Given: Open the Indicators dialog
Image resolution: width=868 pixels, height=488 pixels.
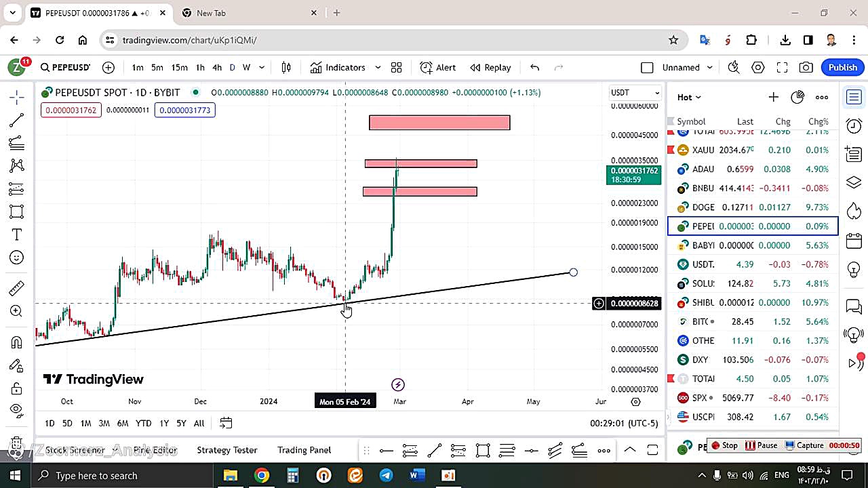Looking at the screenshot, I should [x=338, y=67].
